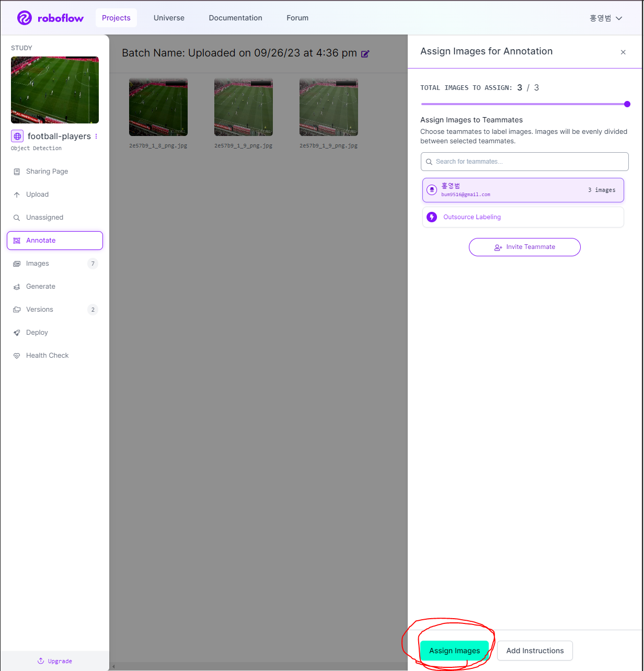644x671 pixels.
Task: Open the last batch image thumbnail
Action: click(x=329, y=107)
